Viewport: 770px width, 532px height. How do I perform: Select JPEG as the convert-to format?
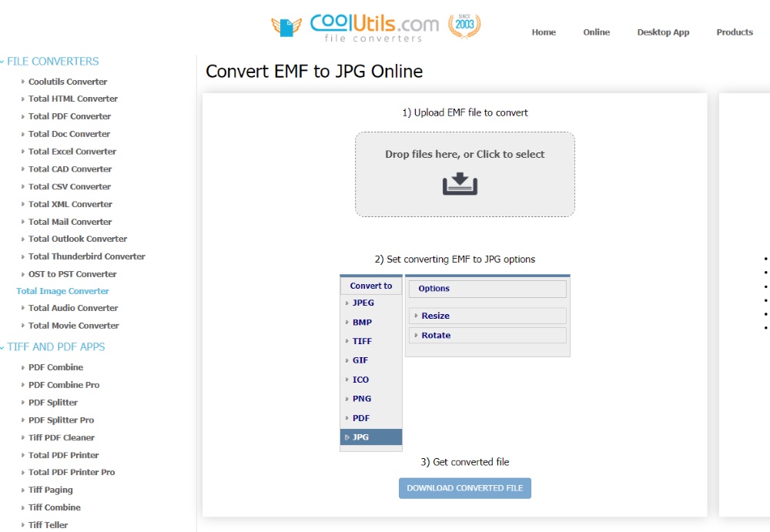tap(363, 303)
